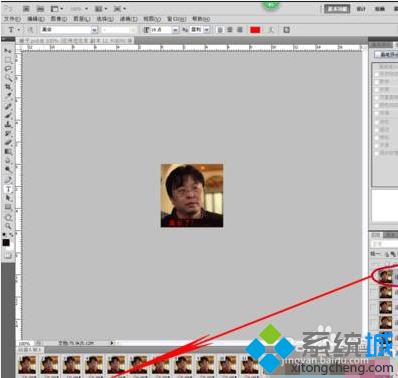Switch to the Layers panel tab
This screenshot has height=378, width=398.
376,235
